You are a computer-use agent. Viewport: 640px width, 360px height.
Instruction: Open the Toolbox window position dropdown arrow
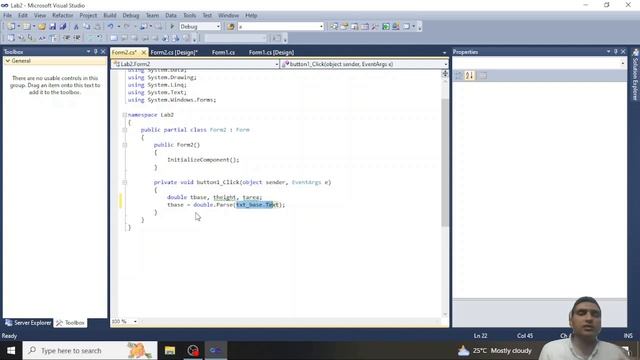click(88, 51)
